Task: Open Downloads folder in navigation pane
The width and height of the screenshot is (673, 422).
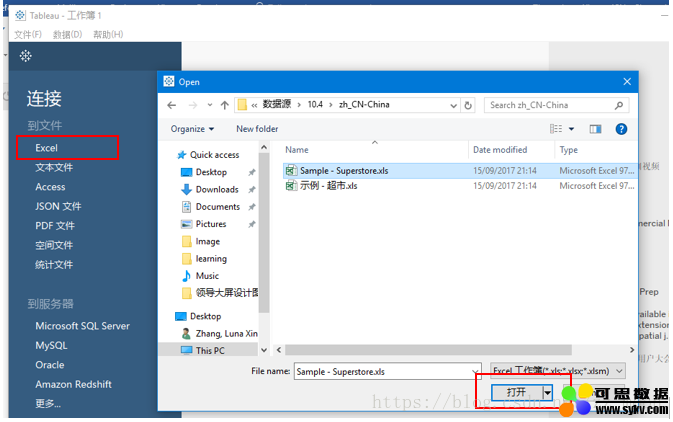Action: tap(217, 189)
